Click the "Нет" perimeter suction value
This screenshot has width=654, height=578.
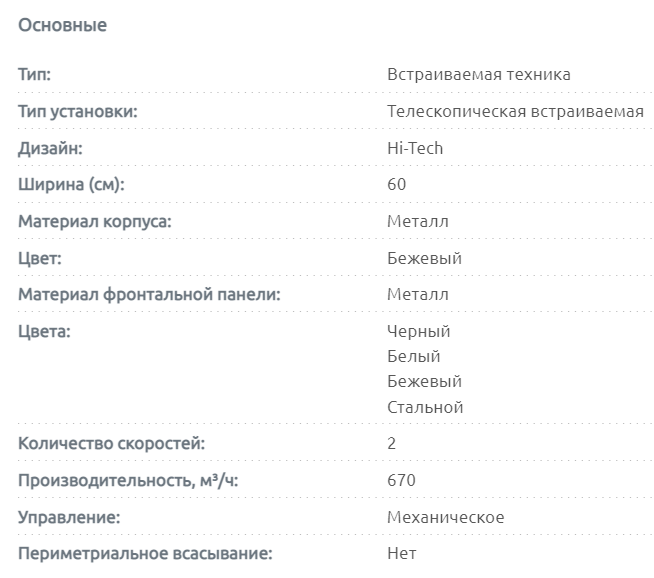401,553
